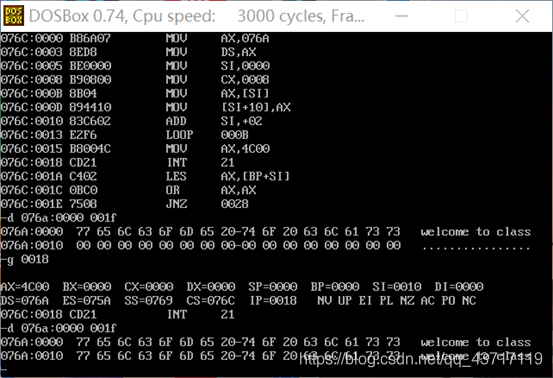Click the instruction 'MOV [SI+10],AX'
Viewport: 553px width, 378px height.
pos(228,107)
